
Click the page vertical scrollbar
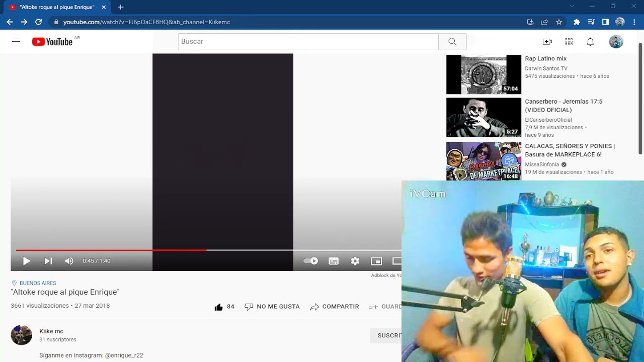(640, 98)
